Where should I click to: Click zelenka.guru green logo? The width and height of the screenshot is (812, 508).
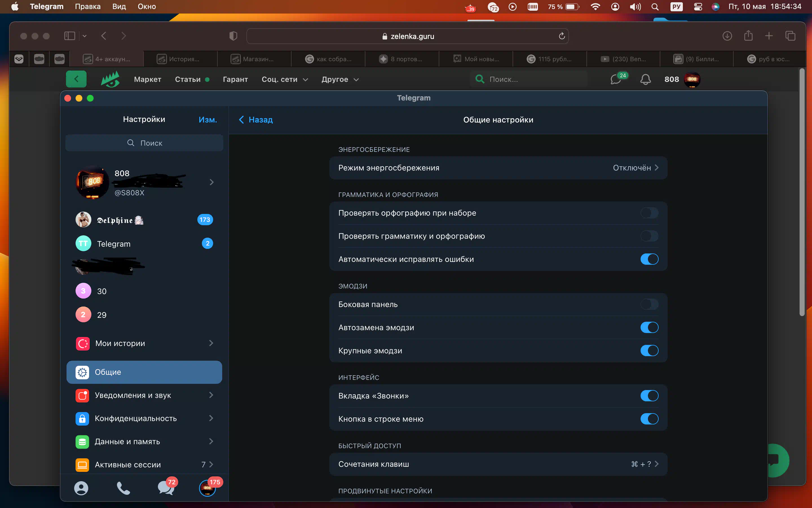tap(111, 79)
